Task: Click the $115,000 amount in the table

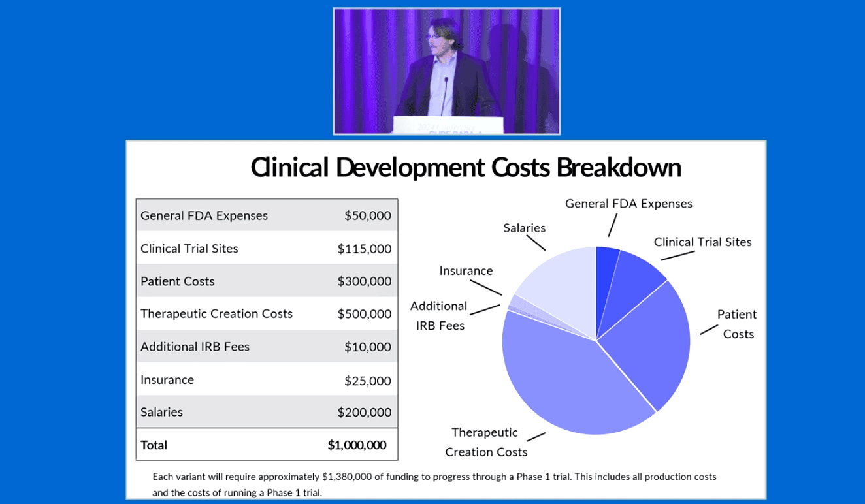Action: (x=364, y=249)
